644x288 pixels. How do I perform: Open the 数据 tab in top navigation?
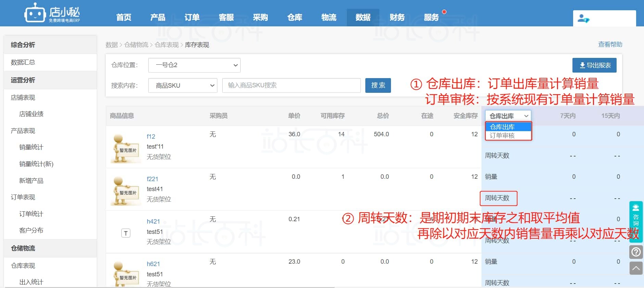363,17
